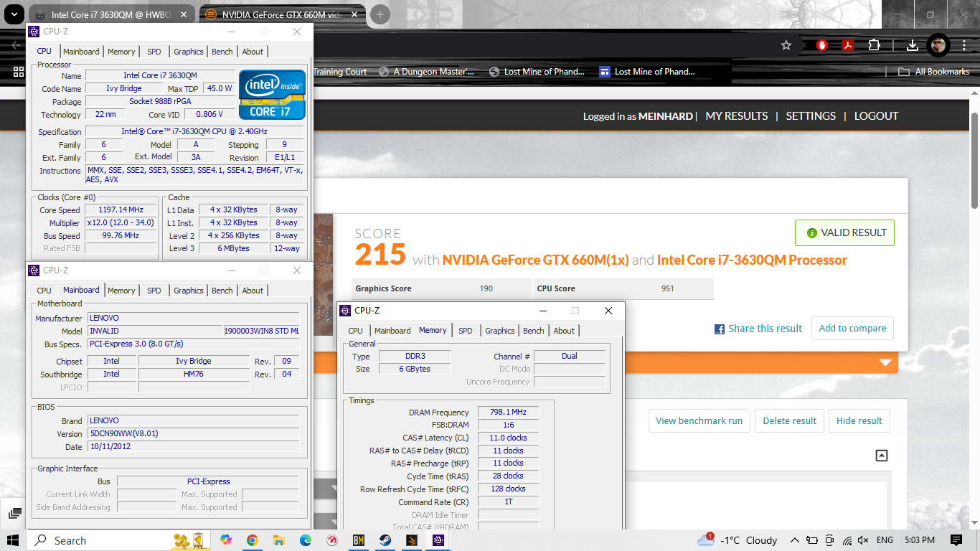Open A Dungeon Master's bookmark
The width and height of the screenshot is (980, 551).
(428, 72)
